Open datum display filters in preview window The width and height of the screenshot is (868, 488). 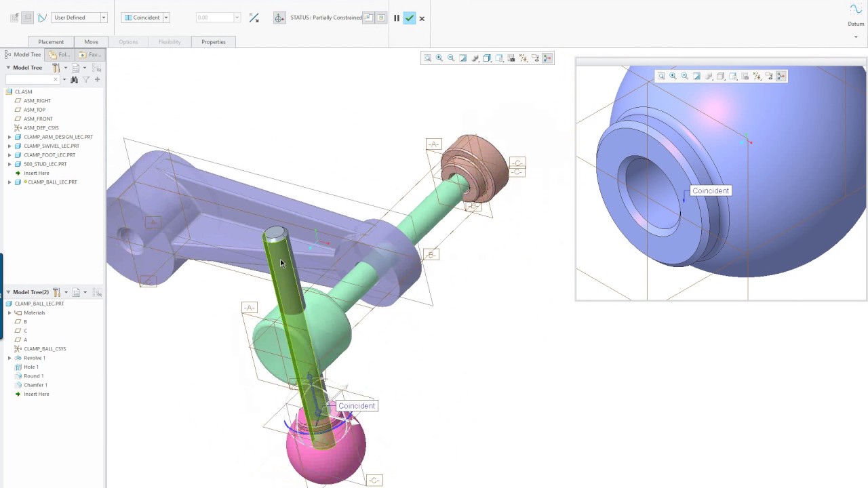[x=757, y=77]
